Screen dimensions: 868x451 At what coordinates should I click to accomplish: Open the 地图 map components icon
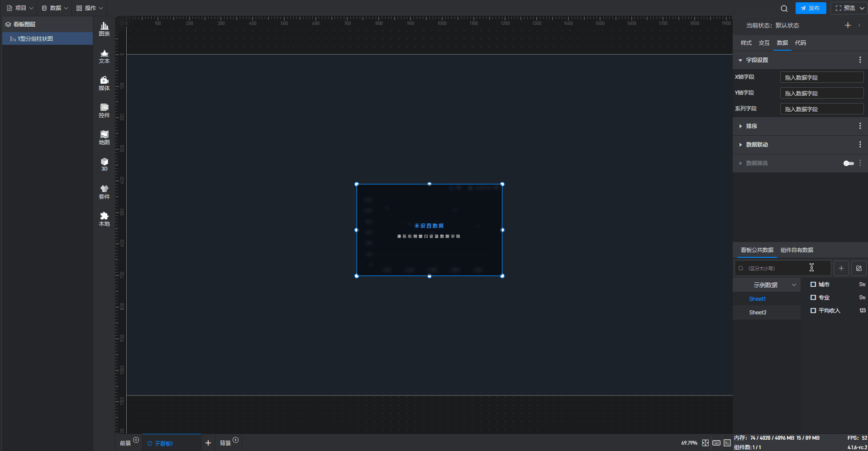point(104,138)
